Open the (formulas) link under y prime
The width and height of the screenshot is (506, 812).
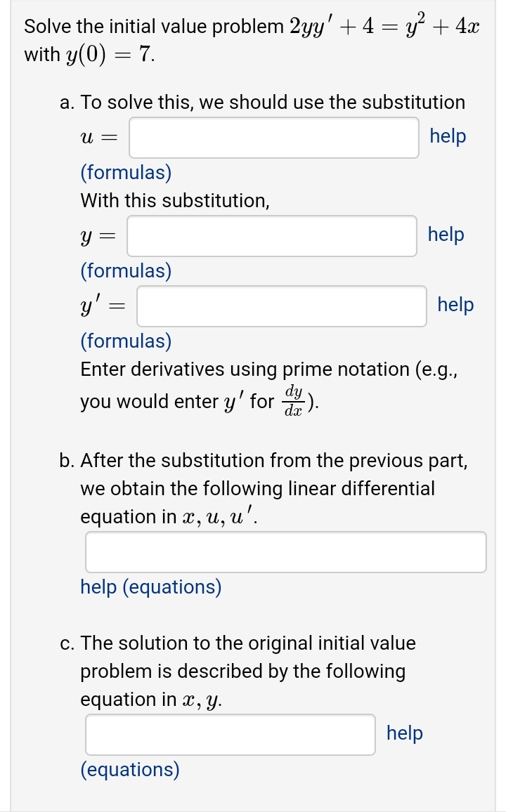point(125,341)
